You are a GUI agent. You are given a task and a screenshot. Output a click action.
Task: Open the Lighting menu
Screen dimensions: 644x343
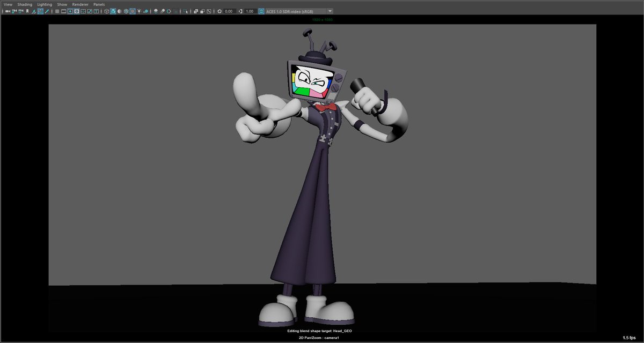pos(45,4)
